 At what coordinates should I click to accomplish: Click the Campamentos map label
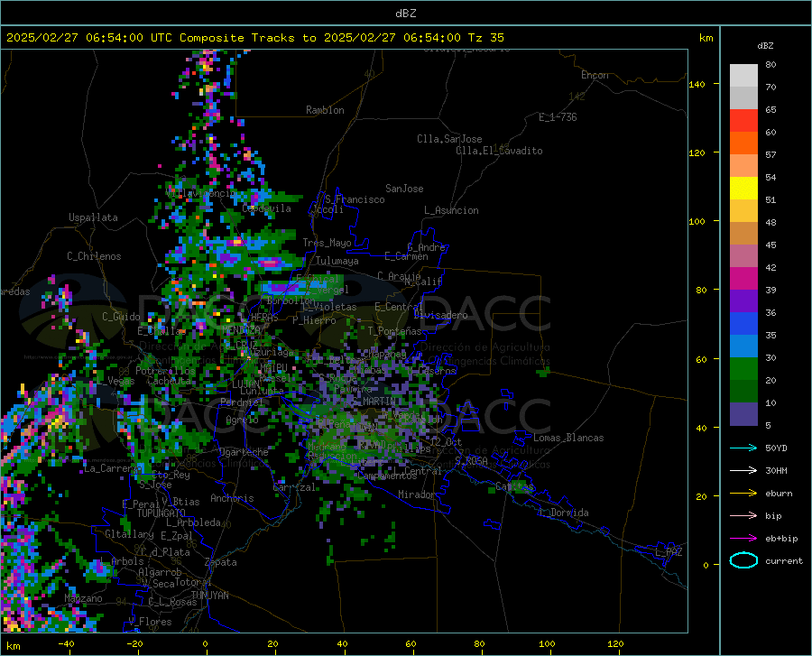pyautogui.click(x=387, y=476)
